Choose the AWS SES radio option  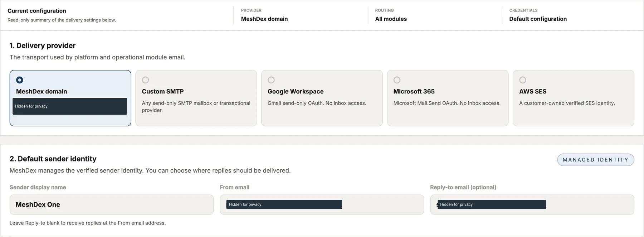[x=523, y=80]
